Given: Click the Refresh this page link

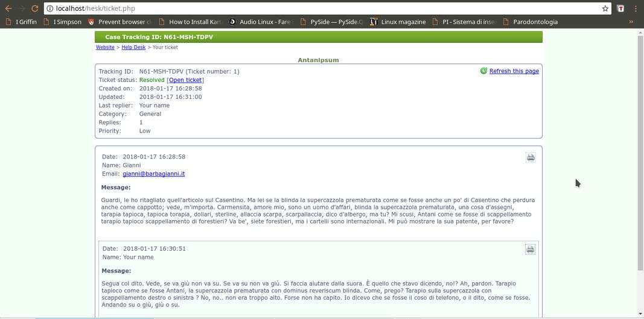Looking at the screenshot, I should (x=514, y=71).
